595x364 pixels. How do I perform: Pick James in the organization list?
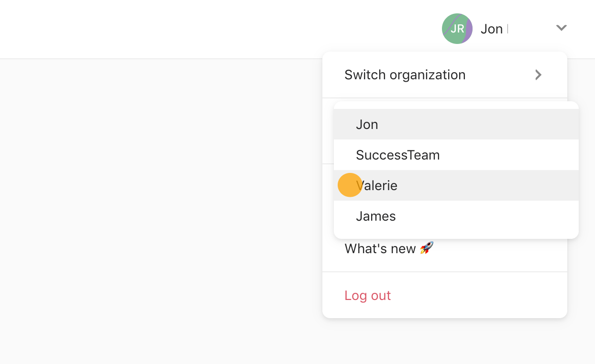click(456, 216)
